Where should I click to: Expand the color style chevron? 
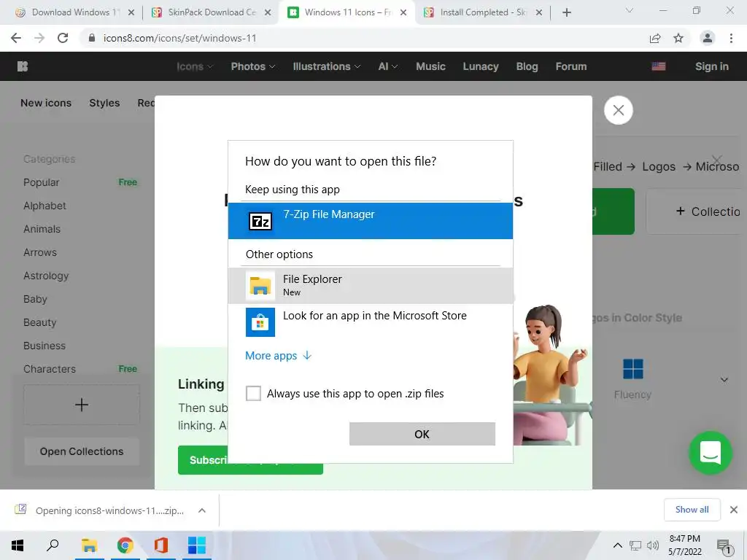(724, 379)
